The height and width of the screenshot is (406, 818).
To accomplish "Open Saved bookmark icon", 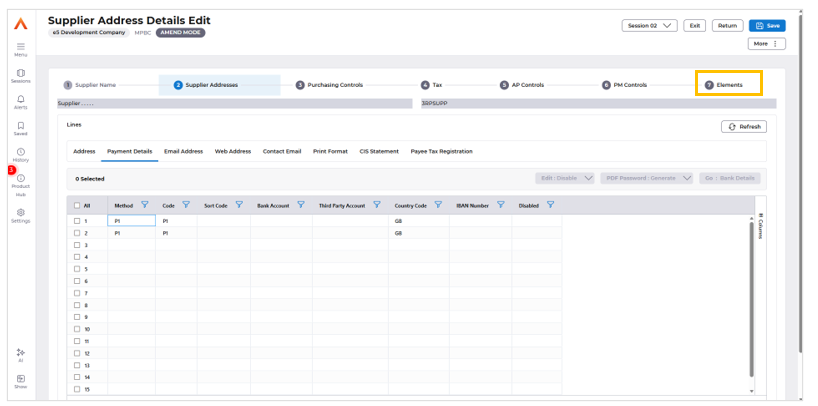I will coord(20,125).
